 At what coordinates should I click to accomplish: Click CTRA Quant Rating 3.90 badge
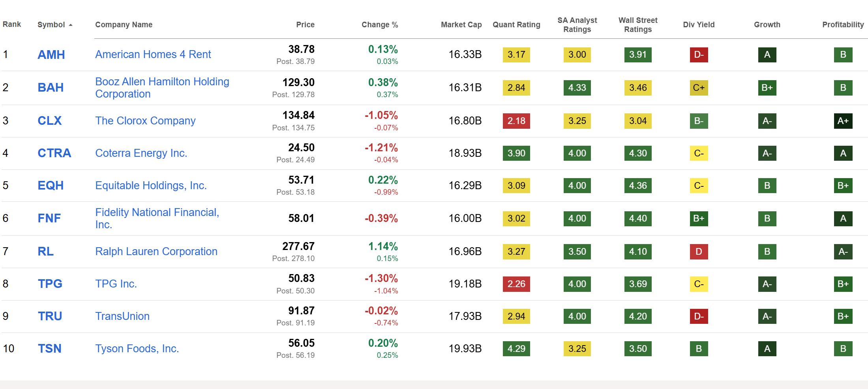pos(516,153)
